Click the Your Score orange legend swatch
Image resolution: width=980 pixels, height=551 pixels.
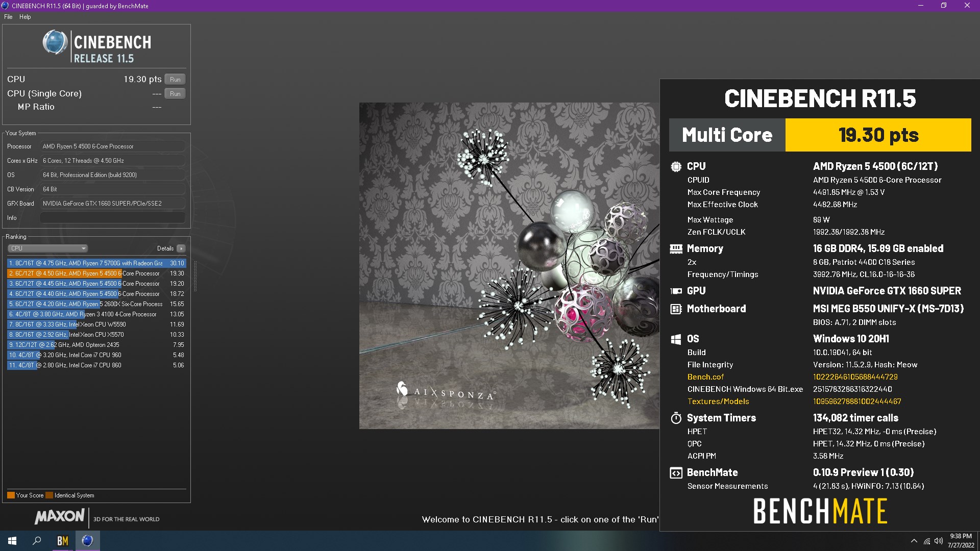coord(11,495)
